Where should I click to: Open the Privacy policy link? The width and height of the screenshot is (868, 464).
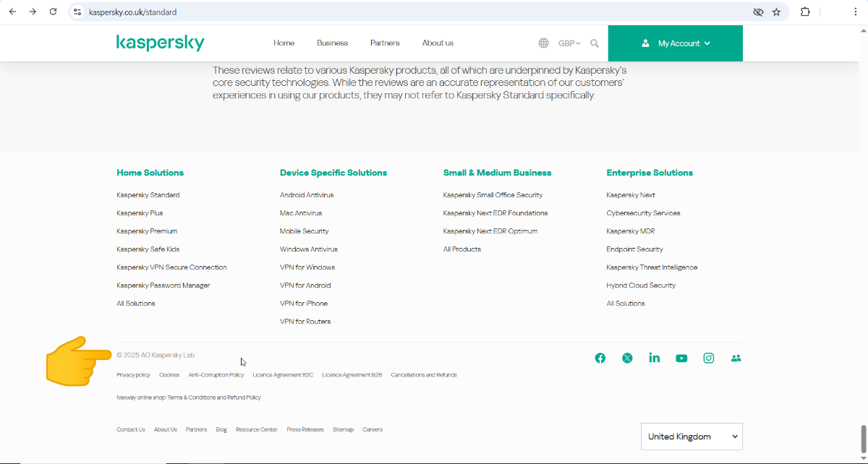133,375
